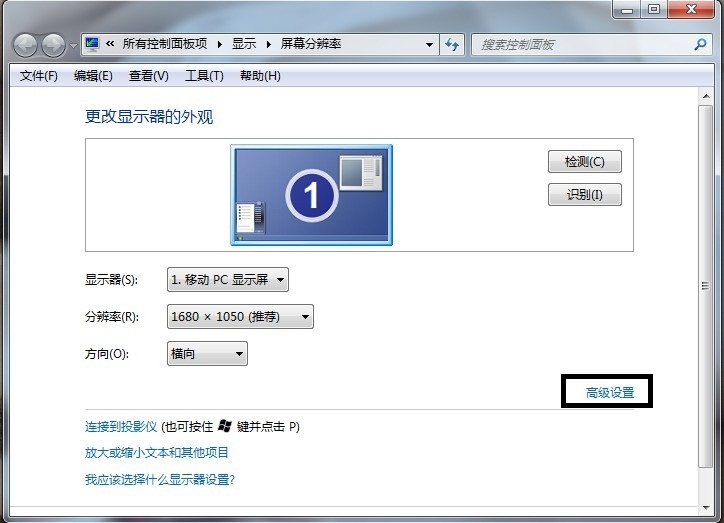Maximize the window
724x523 pixels.
coord(654,10)
